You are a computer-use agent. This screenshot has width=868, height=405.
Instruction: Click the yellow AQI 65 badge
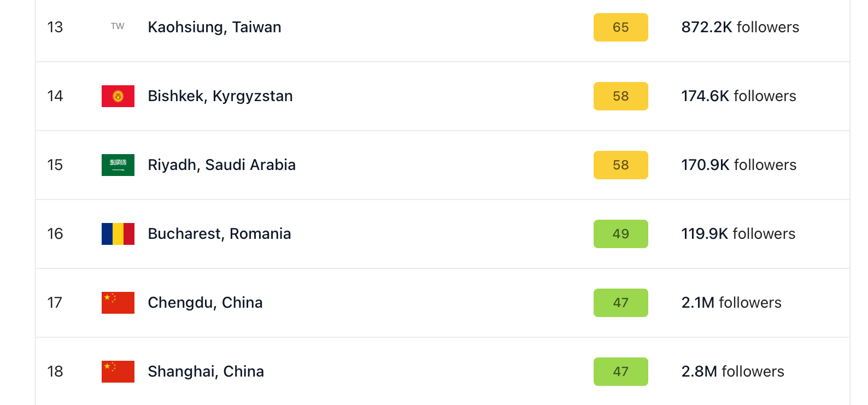(620, 27)
